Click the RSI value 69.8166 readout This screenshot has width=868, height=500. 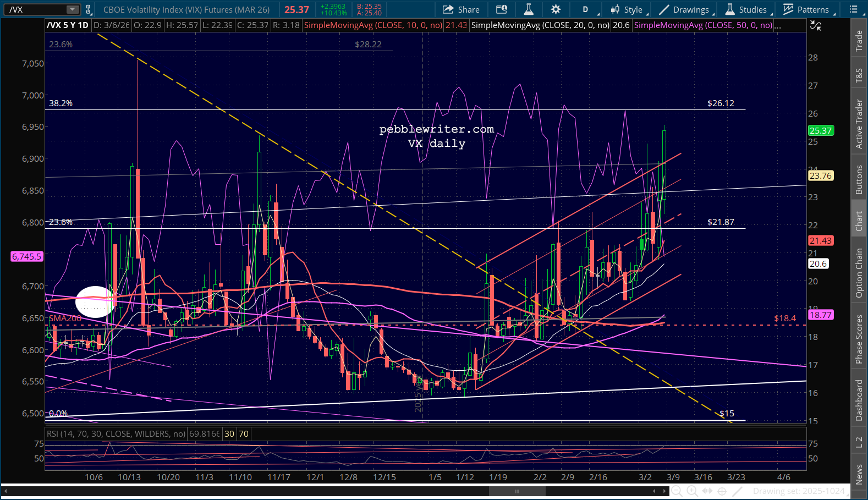(x=205, y=433)
